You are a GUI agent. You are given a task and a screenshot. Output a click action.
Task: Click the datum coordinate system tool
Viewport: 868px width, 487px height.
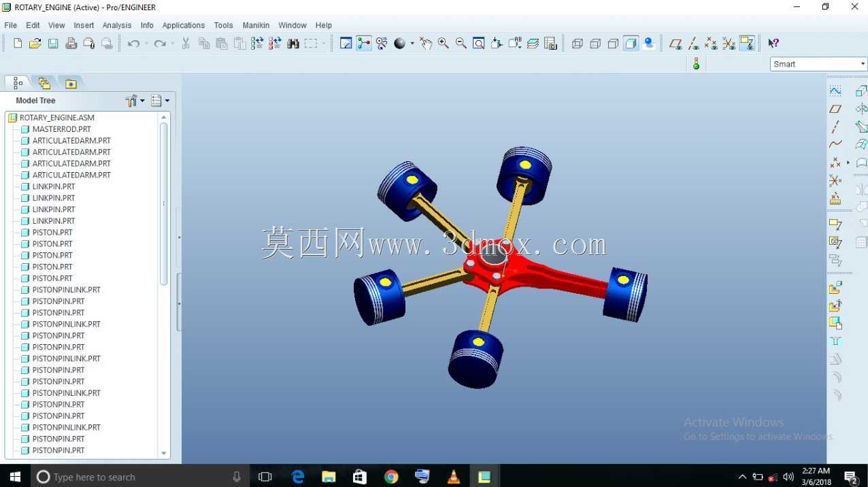(835, 180)
